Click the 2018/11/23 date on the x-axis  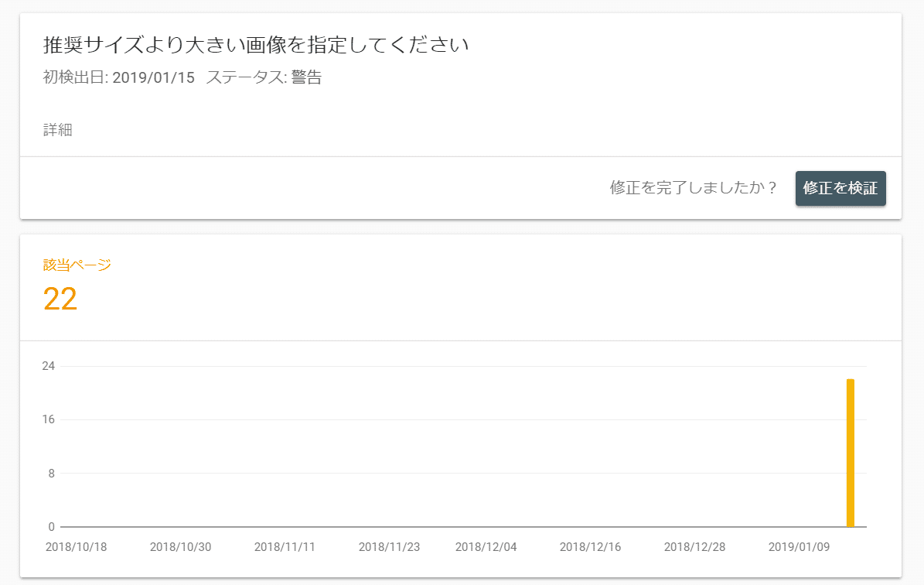[389, 547]
